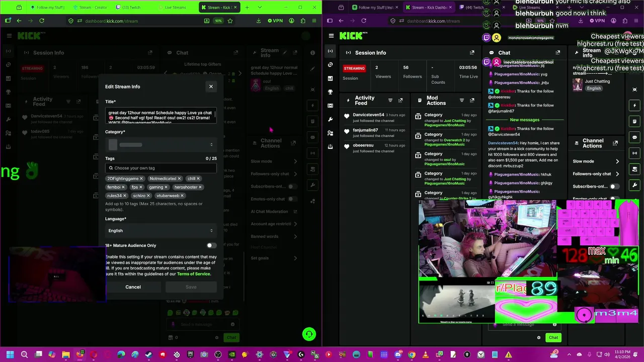644x362 pixels.
Task: Click the Save button in the dialog
Action: (x=191, y=287)
